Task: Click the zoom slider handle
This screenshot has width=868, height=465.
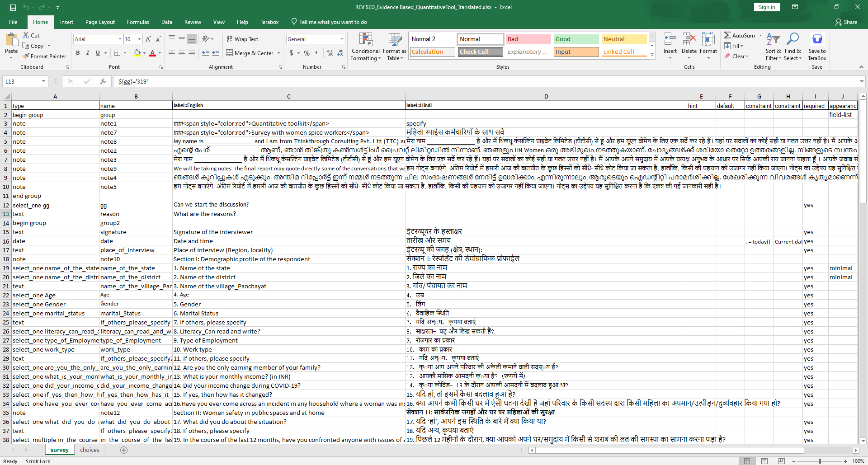Action: point(820,461)
